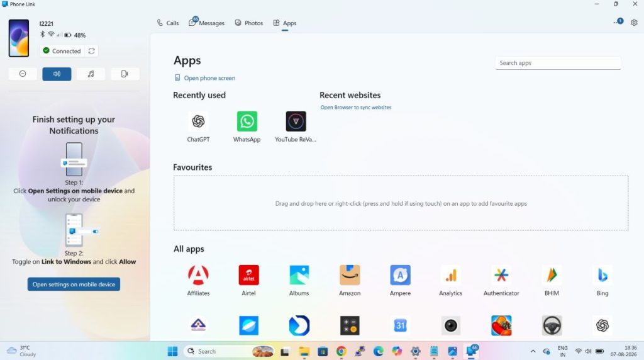Viewport: 644px width, 360px height.
Task: Open the Calendar app with number 31
Action: [400, 325]
